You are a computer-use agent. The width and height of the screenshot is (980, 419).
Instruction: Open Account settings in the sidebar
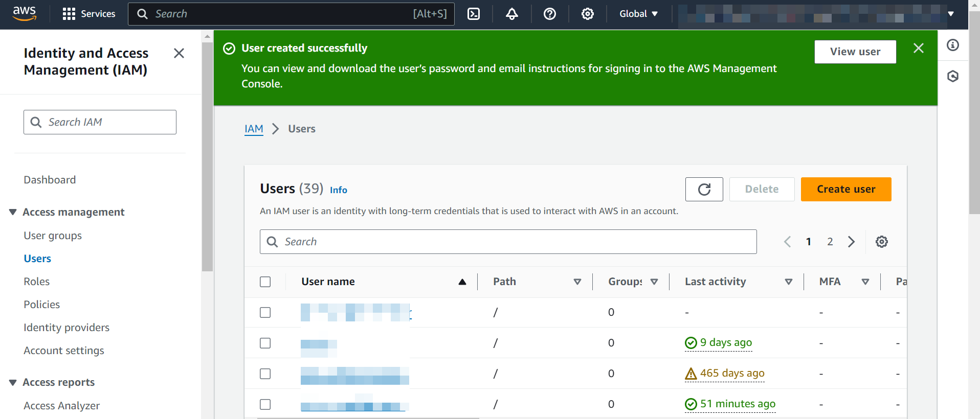64,351
